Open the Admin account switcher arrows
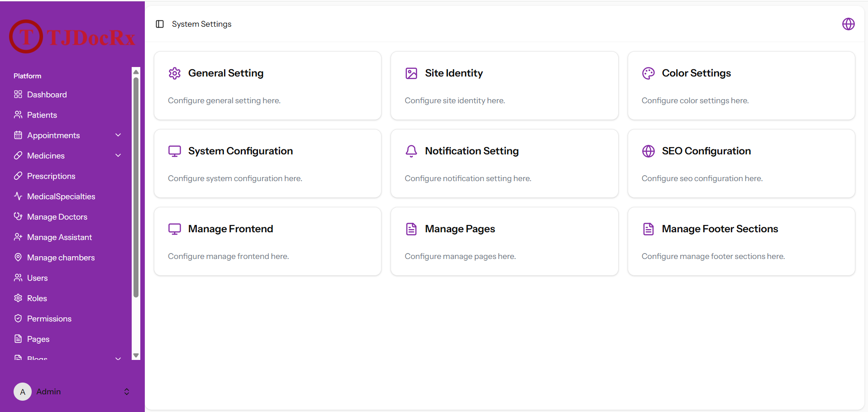Screen dimensions: 868x412 (x=127, y=392)
